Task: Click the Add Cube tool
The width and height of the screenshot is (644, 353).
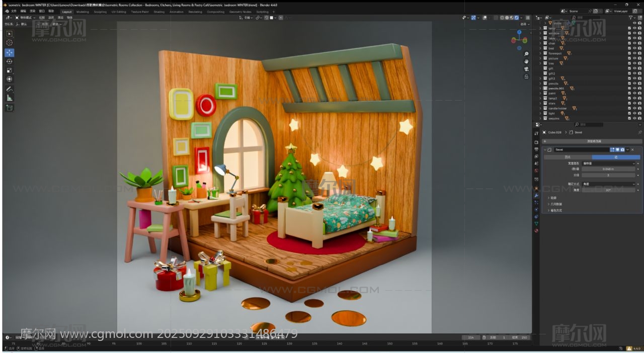Action: 10,108
